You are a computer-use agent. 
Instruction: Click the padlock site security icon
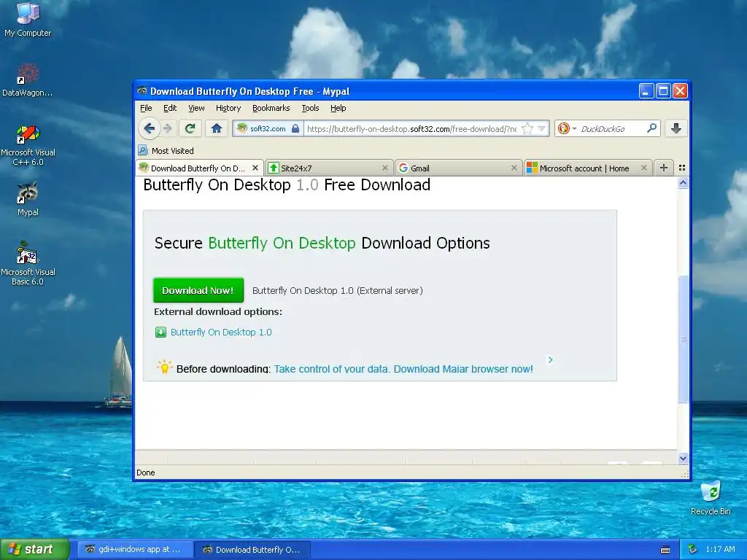pos(295,128)
